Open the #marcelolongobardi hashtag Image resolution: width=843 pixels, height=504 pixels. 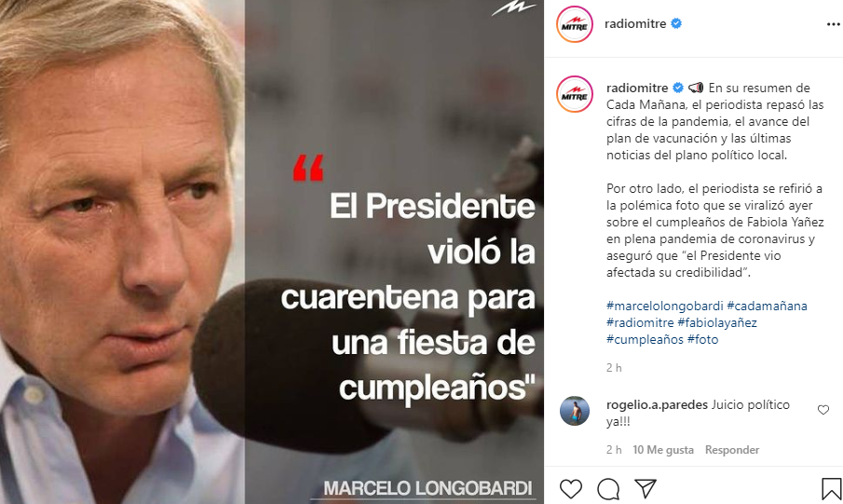664,306
